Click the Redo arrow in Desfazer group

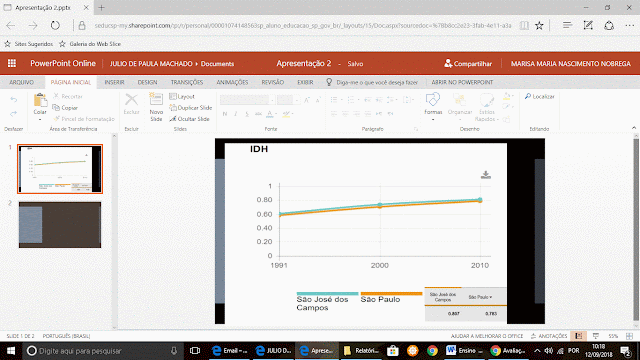[13, 113]
